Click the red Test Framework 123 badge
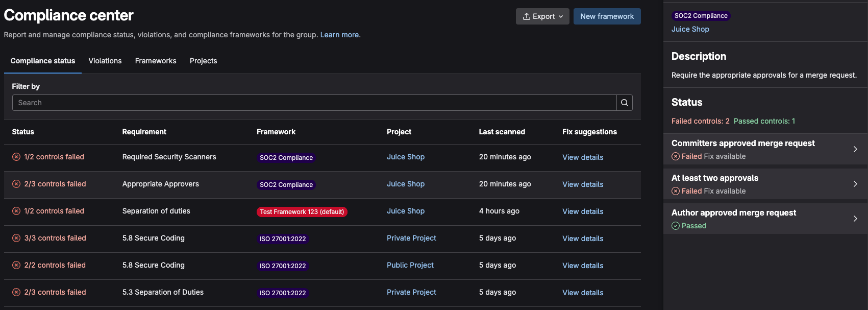This screenshot has height=310, width=868. pyautogui.click(x=302, y=212)
